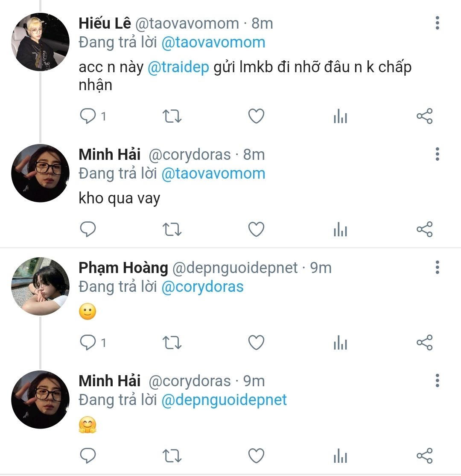Image resolution: width=461 pixels, height=476 pixels.
Task: View analytics for Phạm Hoàng's tweet
Action: (340, 343)
